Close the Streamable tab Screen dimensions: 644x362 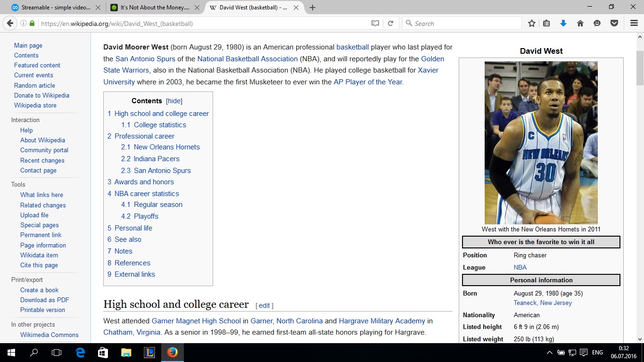98,8
